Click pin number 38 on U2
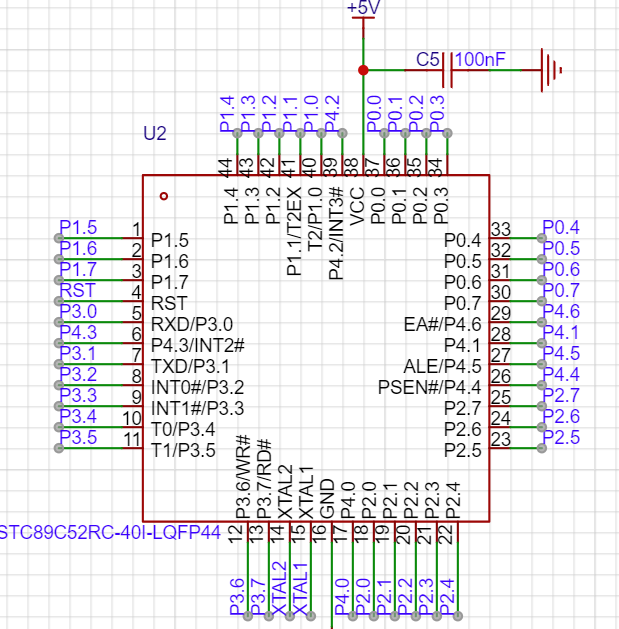 point(351,168)
